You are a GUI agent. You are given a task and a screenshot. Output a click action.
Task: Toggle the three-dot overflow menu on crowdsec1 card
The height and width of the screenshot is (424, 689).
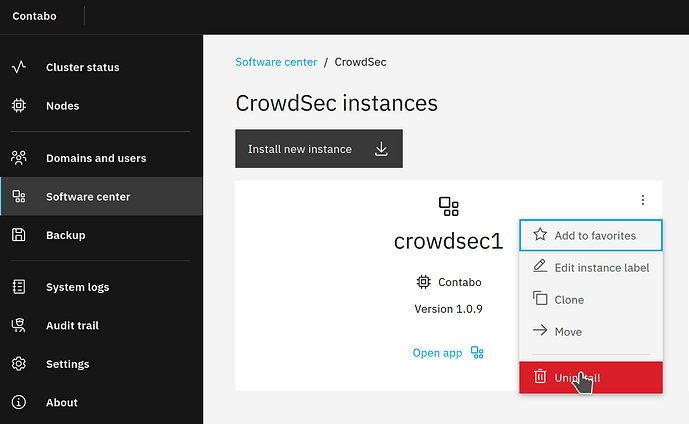(642, 200)
